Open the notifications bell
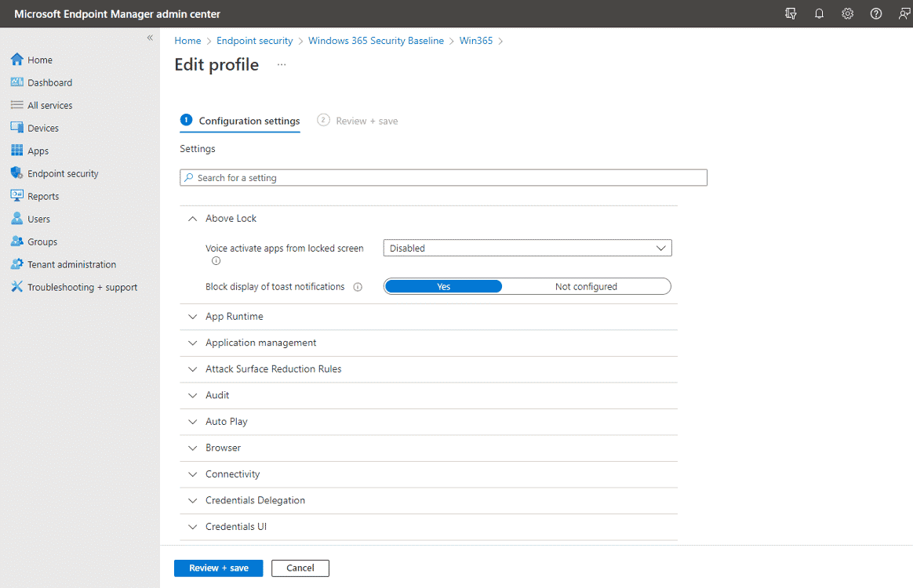The width and height of the screenshot is (913, 588). [x=819, y=13]
